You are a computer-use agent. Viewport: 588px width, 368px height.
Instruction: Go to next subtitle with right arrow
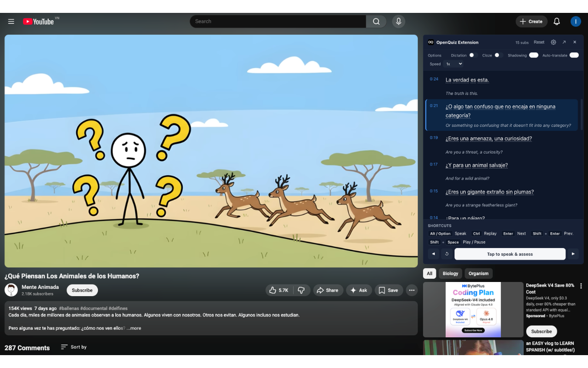[x=573, y=254]
